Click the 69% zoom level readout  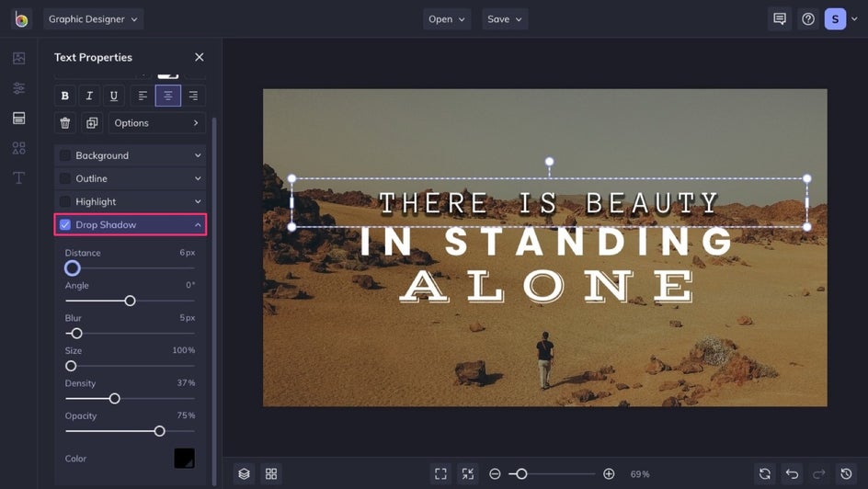pos(640,474)
